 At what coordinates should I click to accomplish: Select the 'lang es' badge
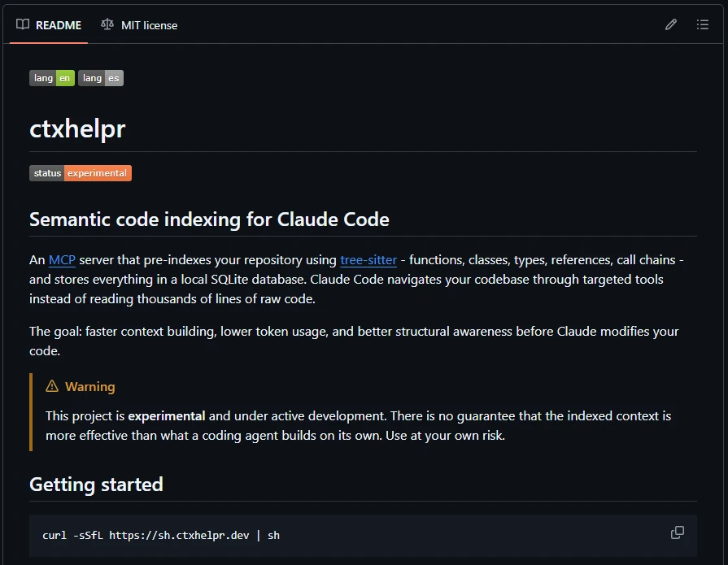click(x=101, y=77)
